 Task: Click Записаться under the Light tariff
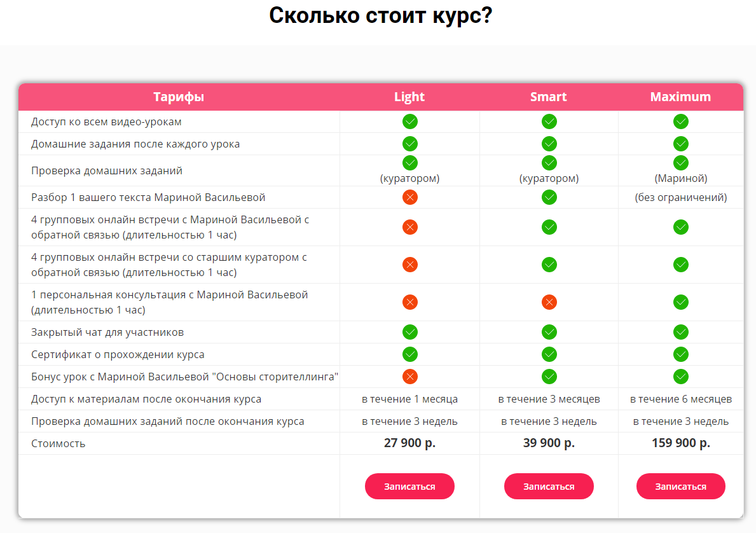[x=409, y=486]
